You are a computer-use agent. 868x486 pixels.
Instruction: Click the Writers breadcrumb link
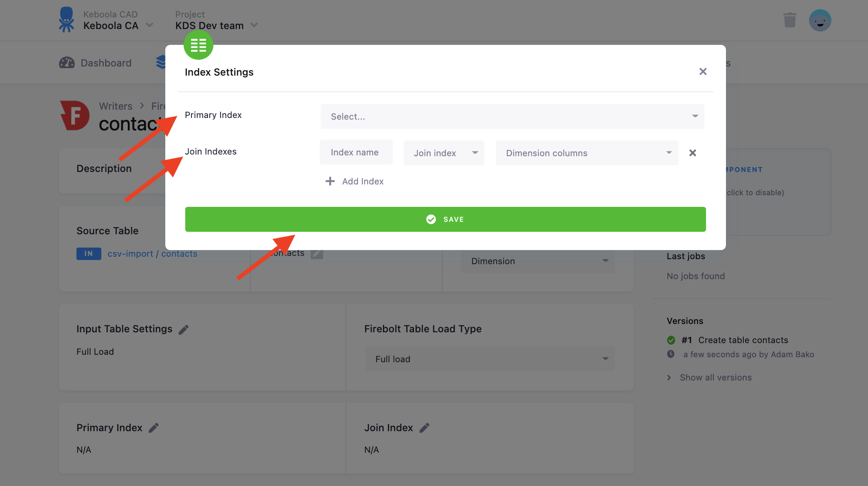[115, 106]
